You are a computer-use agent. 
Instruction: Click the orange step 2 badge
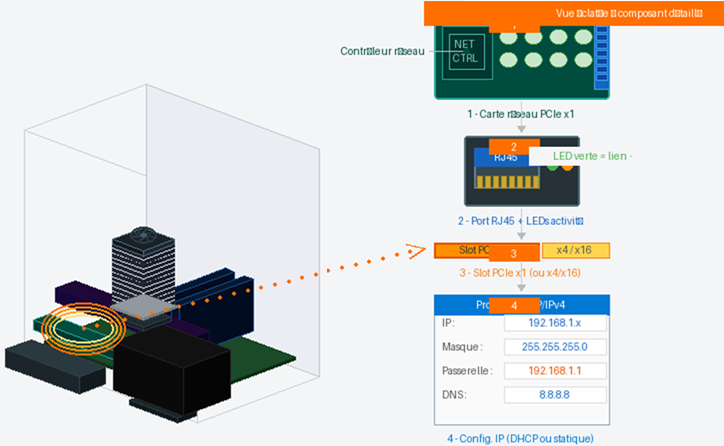[x=514, y=147]
